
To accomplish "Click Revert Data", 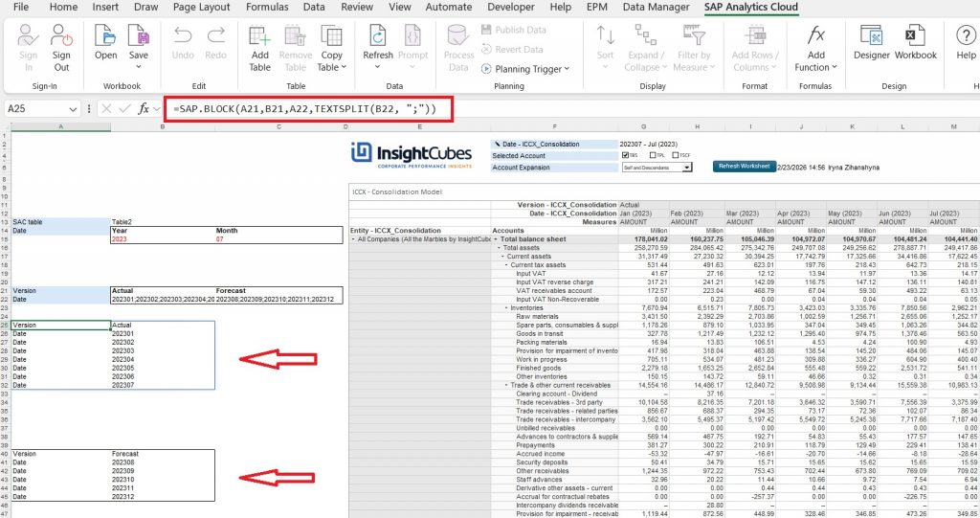I will pyautogui.click(x=512, y=50).
